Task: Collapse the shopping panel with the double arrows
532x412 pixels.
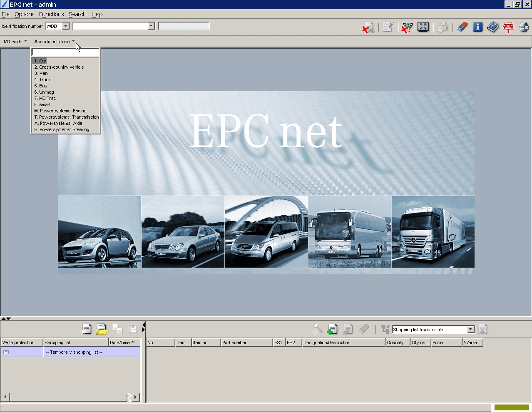Action: point(6,318)
